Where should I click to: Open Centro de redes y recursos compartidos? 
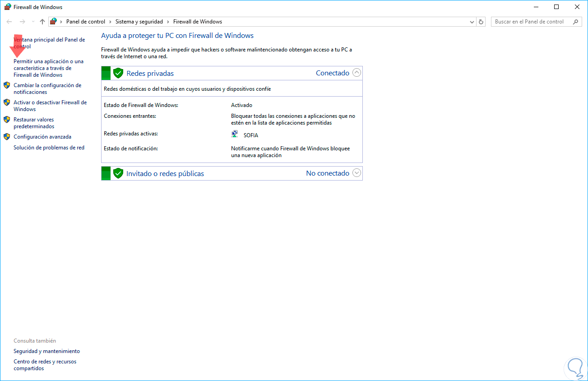(x=45, y=365)
